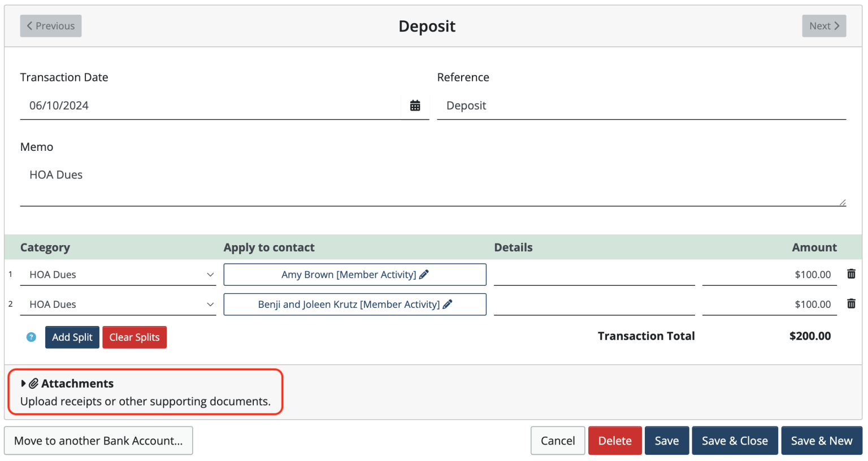Open the blue help icon near Add Split
This screenshot has height=461, width=868.
[x=31, y=337]
